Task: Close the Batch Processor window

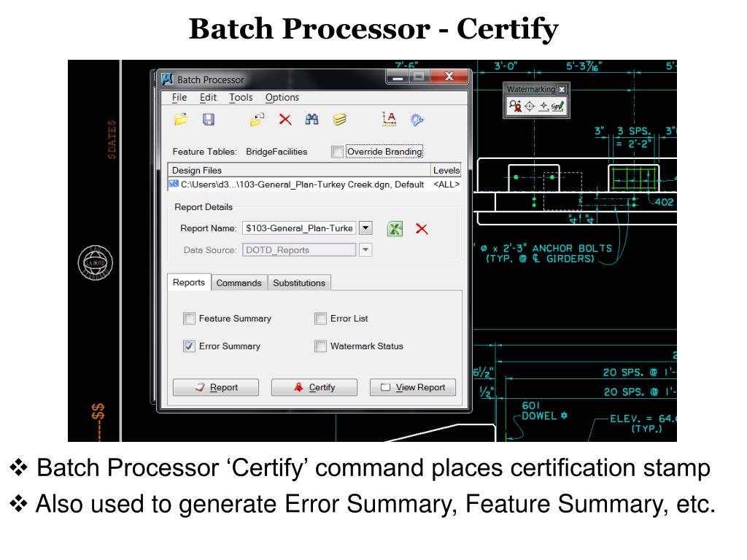Action: coord(449,76)
